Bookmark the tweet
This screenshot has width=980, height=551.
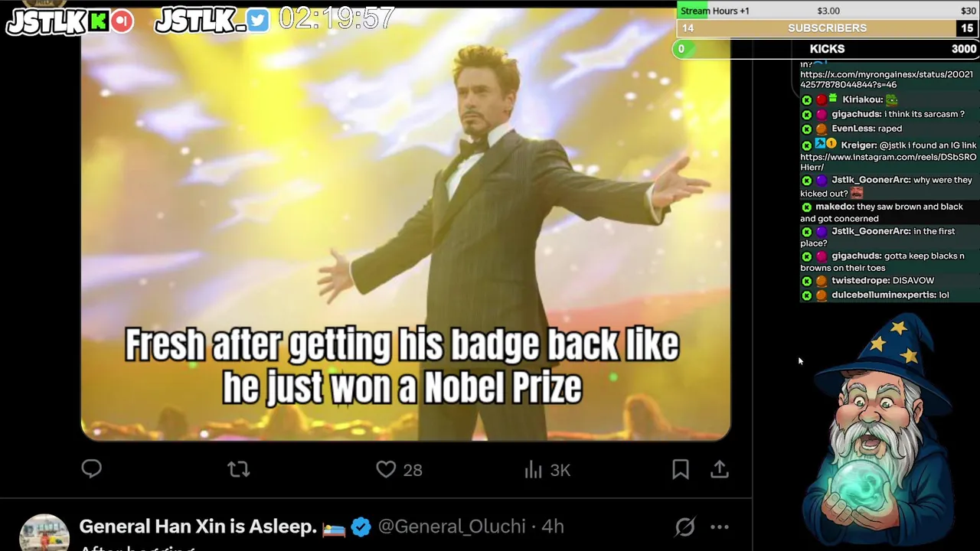coord(681,469)
